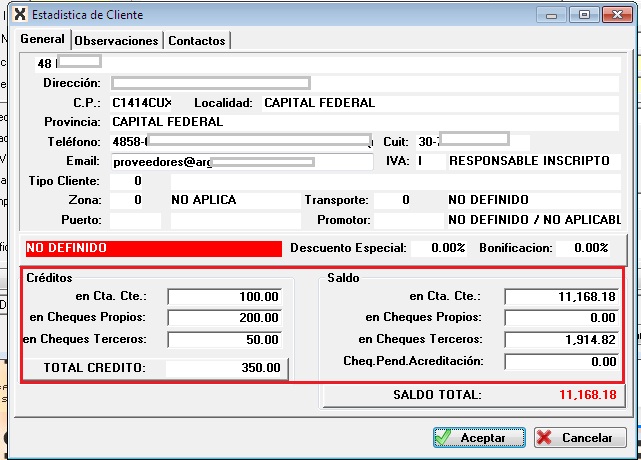Click the Bonificacion percentage field
Image resolution: width=641 pixels, height=460 pixels.
coord(584,248)
